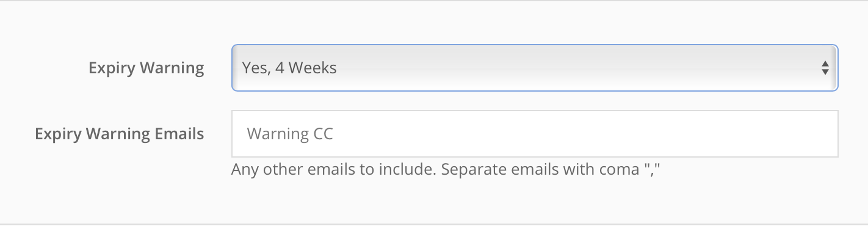Expand the warning period combo box
The width and height of the screenshot is (868, 226).
[x=535, y=68]
